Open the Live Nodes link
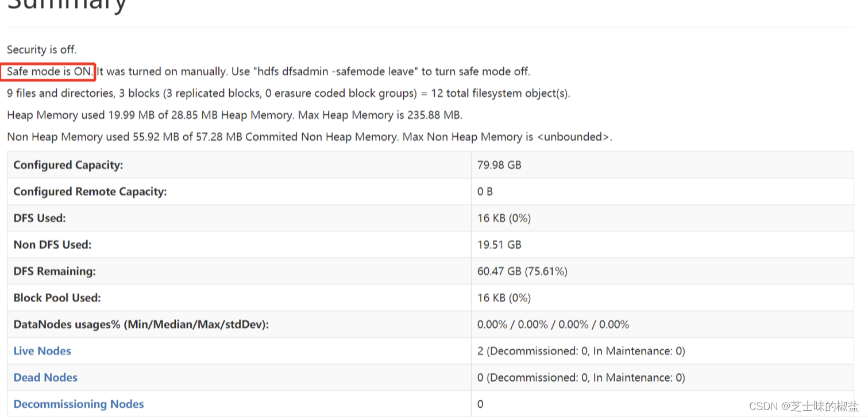Screen dimensions: 868x417 (42, 351)
